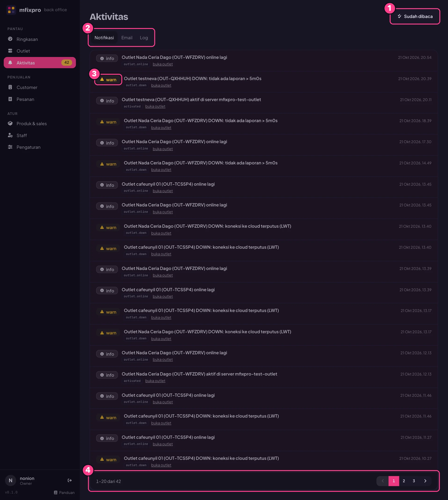Click timestamp 21 Okt 2026, 20.54
The image size is (448, 500).
tap(415, 57)
